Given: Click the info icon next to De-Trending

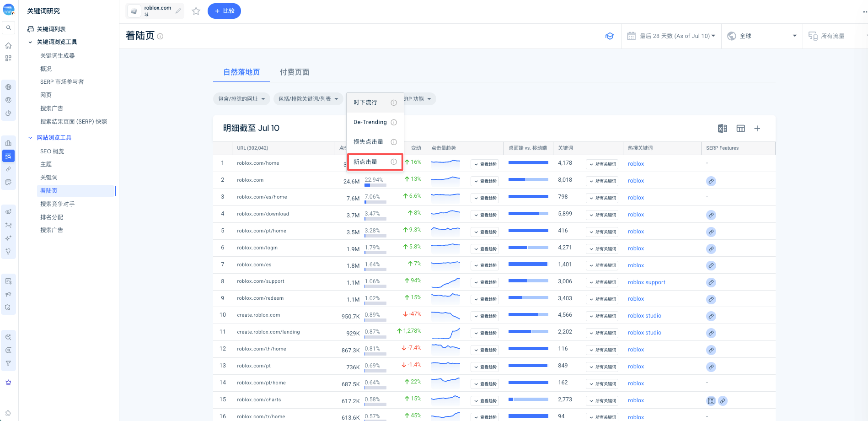Looking at the screenshot, I should (394, 122).
